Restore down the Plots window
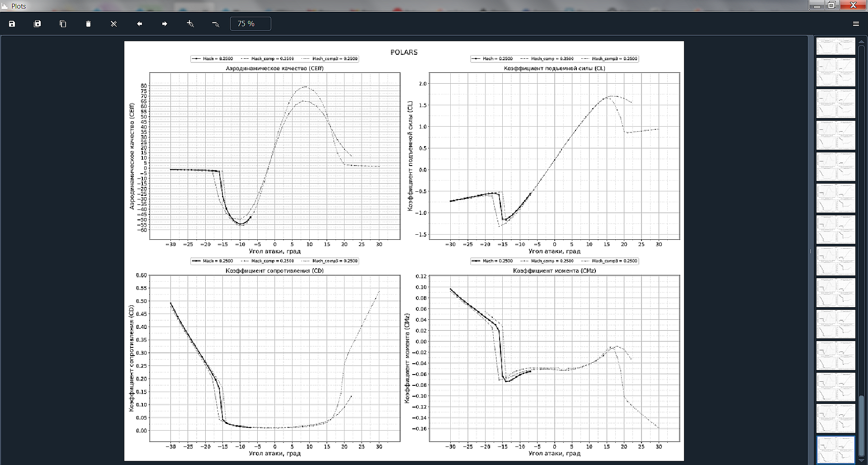868x465 pixels. point(831,5)
